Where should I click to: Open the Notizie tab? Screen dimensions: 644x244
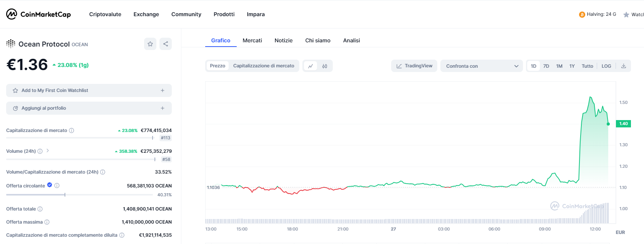click(284, 40)
